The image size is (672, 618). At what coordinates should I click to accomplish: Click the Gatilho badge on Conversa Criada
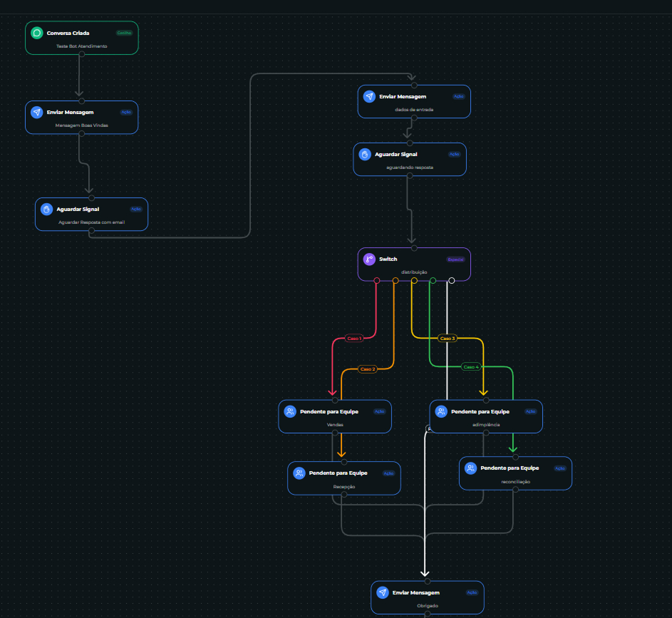(x=124, y=33)
